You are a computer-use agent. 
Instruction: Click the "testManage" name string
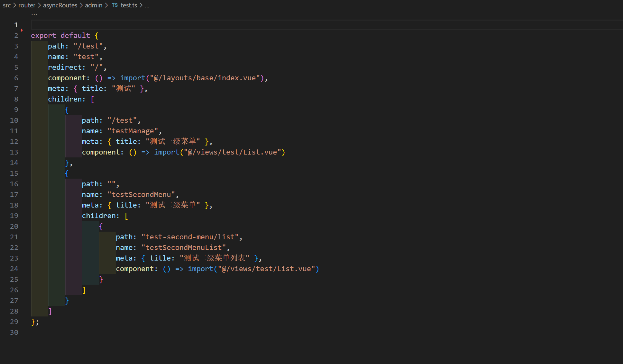(x=133, y=131)
